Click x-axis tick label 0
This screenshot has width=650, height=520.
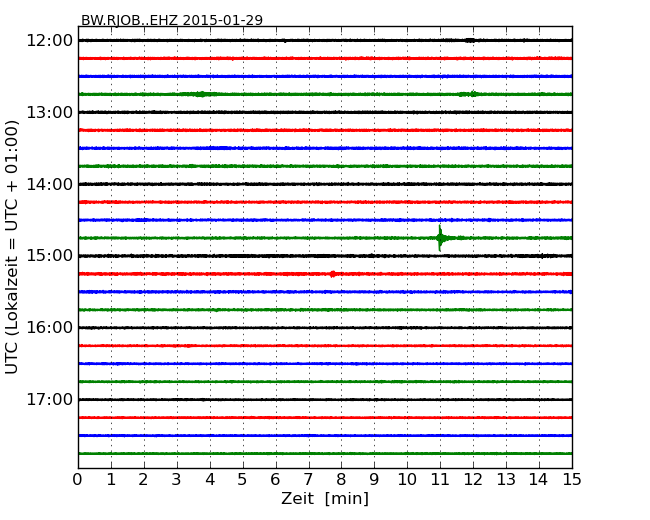(x=78, y=480)
